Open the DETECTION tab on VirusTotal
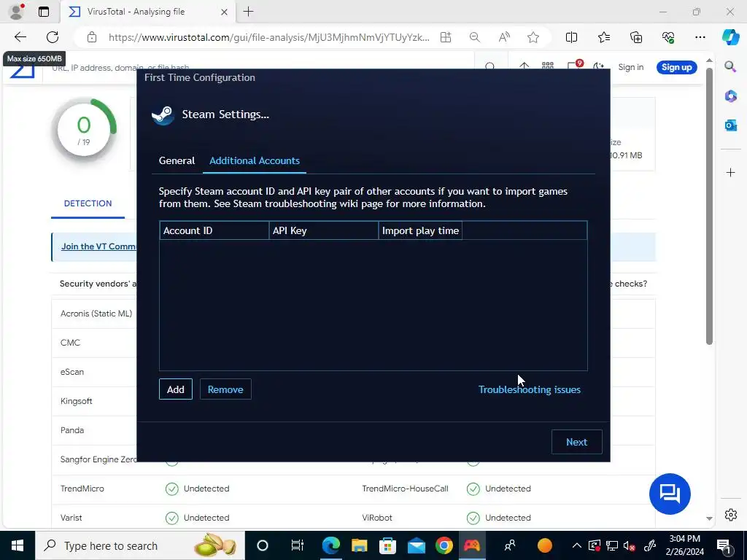Viewport: 747px width, 560px height. coord(88,203)
